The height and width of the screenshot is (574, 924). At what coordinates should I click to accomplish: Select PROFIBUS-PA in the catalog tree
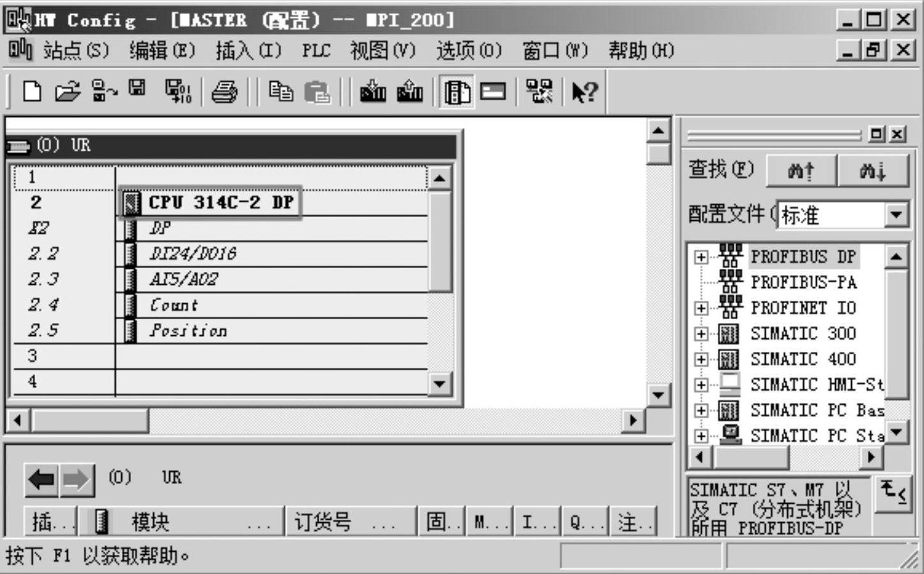click(x=804, y=282)
